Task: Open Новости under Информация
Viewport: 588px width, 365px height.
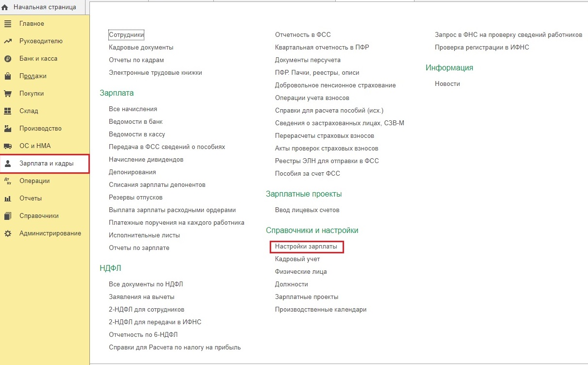Action: click(448, 84)
